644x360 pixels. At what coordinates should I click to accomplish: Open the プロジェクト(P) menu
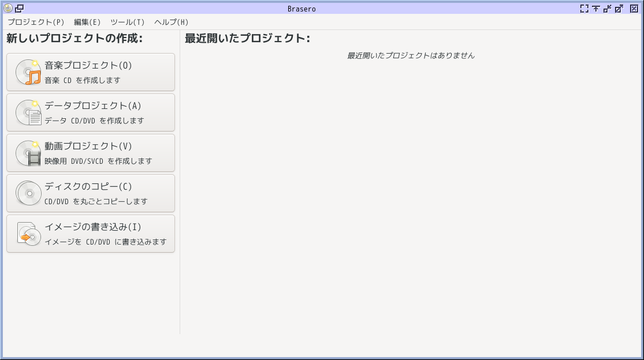pos(36,22)
